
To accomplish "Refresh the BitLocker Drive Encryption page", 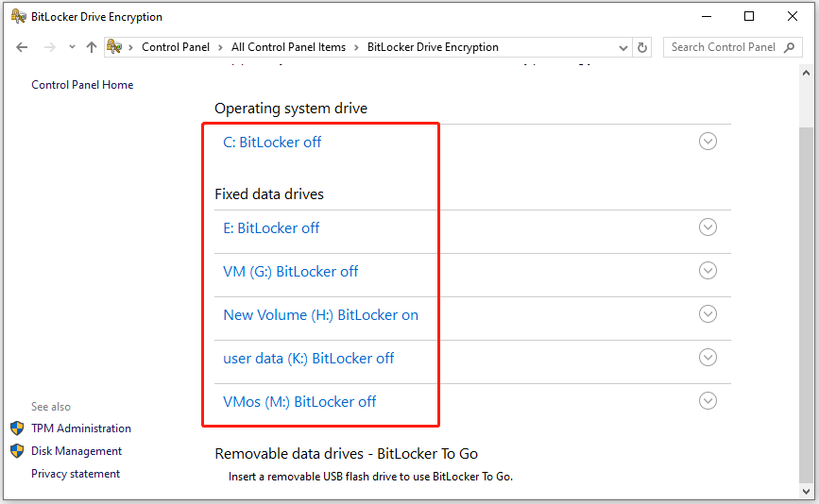I will (x=642, y=48).
